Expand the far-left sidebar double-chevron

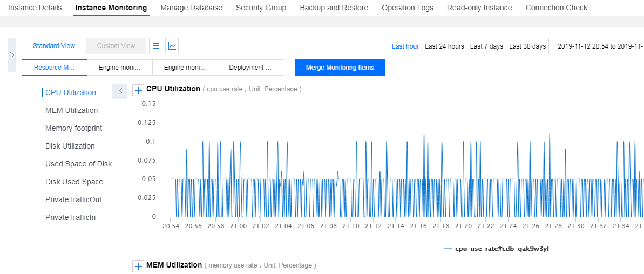coord(12,55)
